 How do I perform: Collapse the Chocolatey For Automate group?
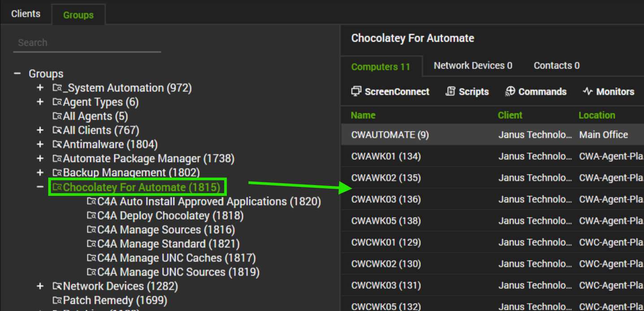(40, 187)
